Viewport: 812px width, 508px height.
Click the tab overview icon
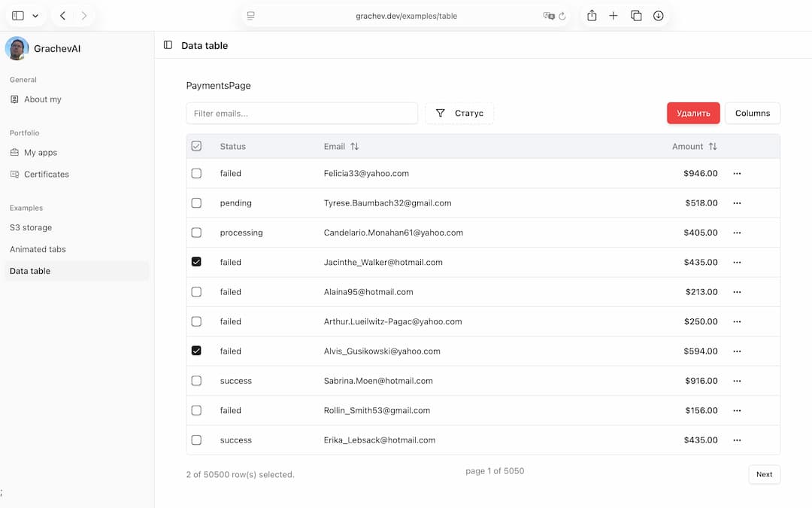(x=636, y=16)
